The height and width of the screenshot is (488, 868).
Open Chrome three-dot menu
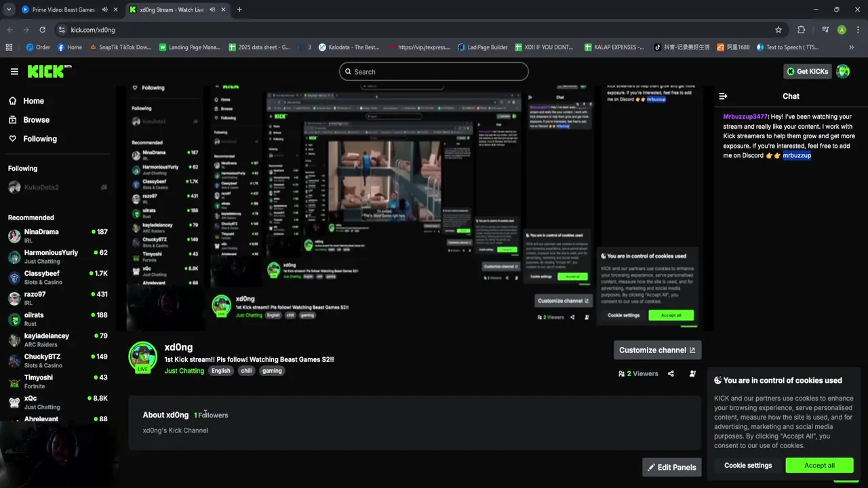coord(858,30)
